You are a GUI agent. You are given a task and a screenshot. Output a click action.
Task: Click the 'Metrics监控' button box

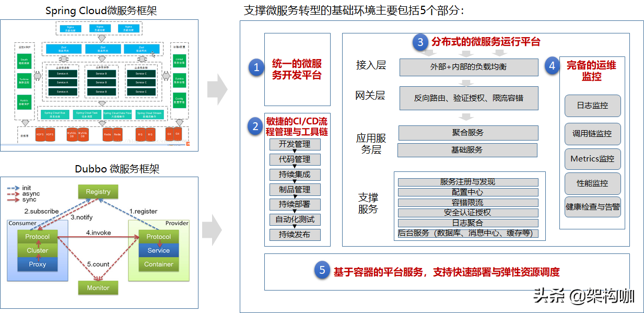592,159
